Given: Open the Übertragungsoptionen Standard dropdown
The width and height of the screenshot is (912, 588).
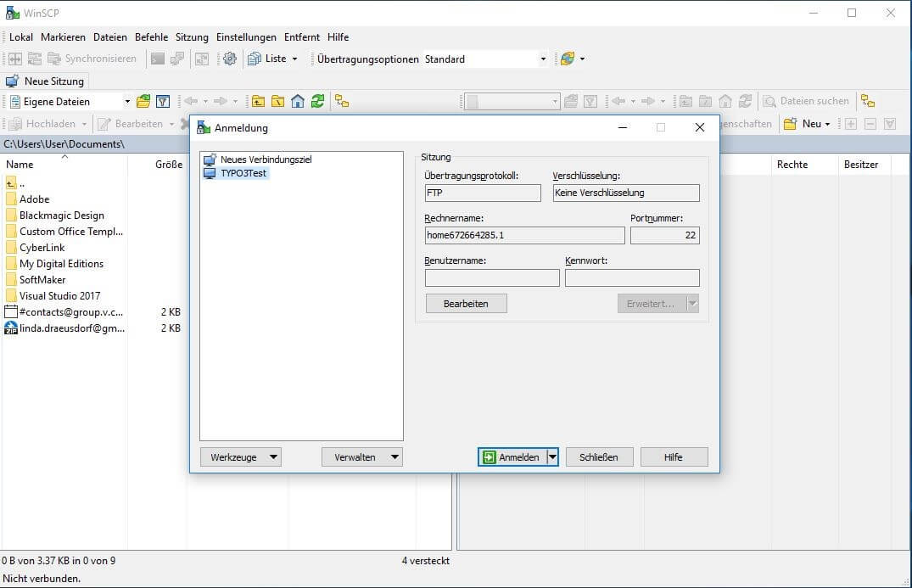Looking at the screenshot, I should coord(543,59).
